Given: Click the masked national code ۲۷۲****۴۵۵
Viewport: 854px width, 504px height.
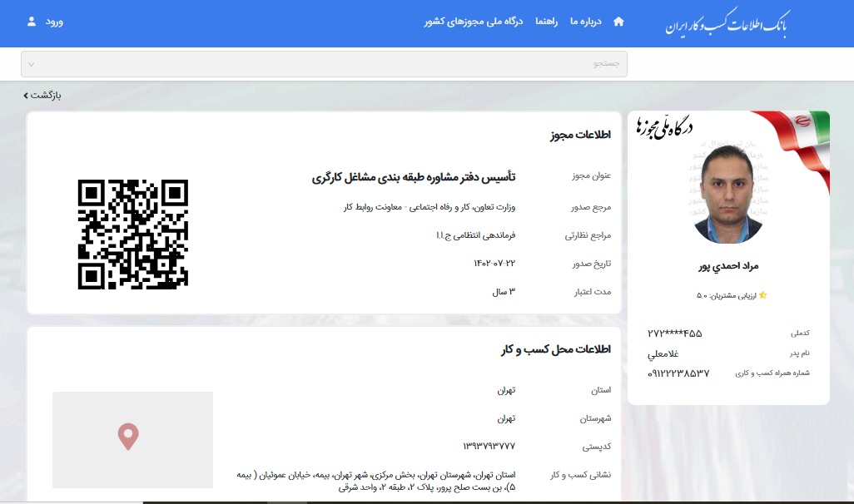Looking at the screenshot, I should pyautogui.click(x=674, y=334).
